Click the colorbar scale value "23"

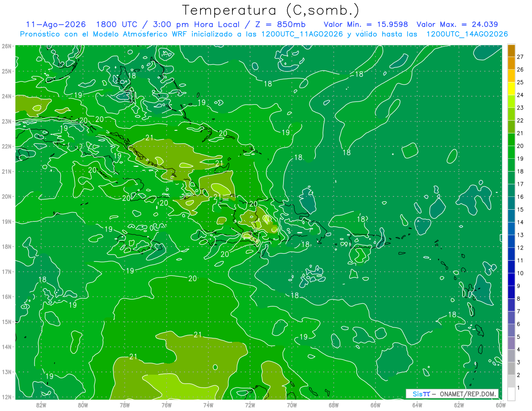(520, 108)
